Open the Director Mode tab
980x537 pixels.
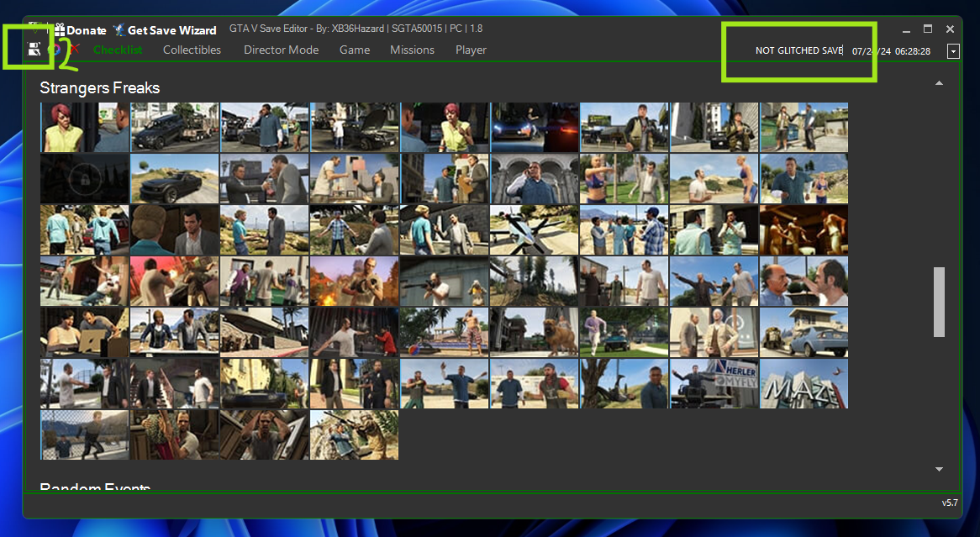pos(282,50)
